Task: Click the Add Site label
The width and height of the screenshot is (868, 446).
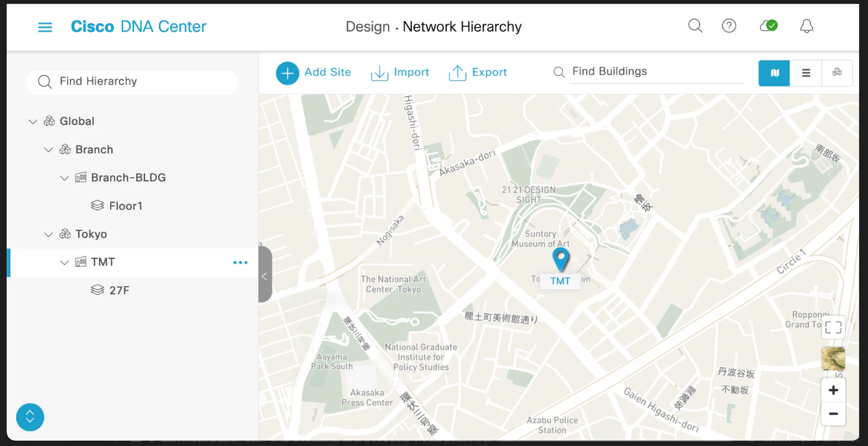Action: pyautogui.click(x=328, y=72)
